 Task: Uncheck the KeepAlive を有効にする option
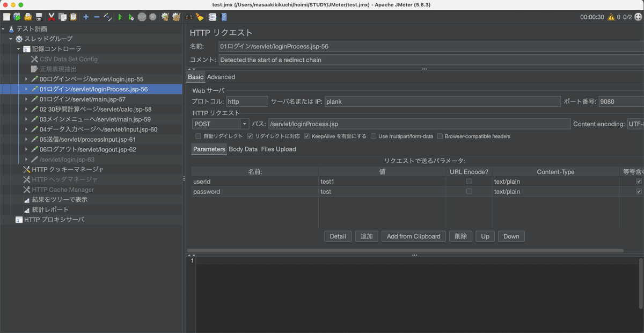point(307,136)
